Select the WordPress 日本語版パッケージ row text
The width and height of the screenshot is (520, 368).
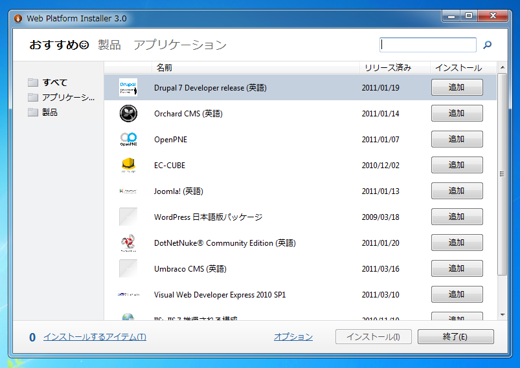tap(208, 217)
